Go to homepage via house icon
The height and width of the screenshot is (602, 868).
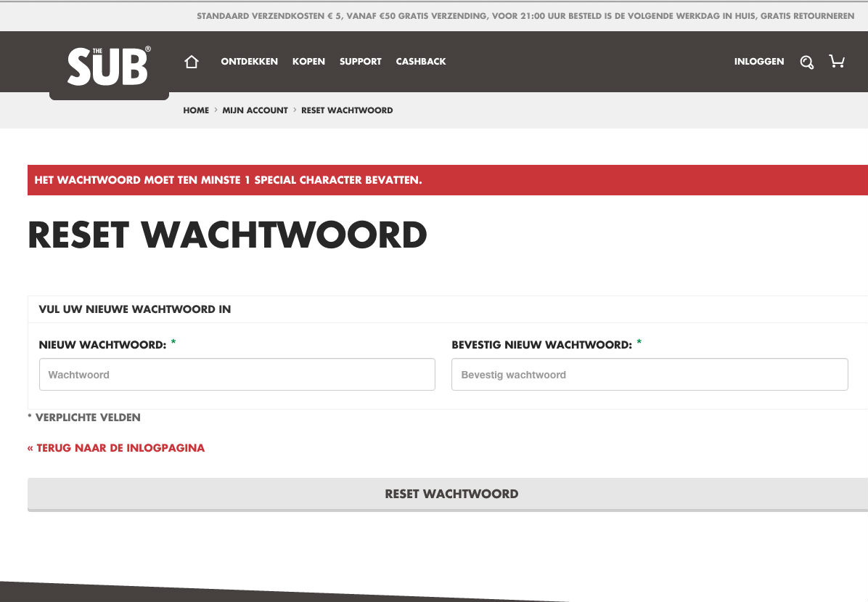[x=192, y=62]
